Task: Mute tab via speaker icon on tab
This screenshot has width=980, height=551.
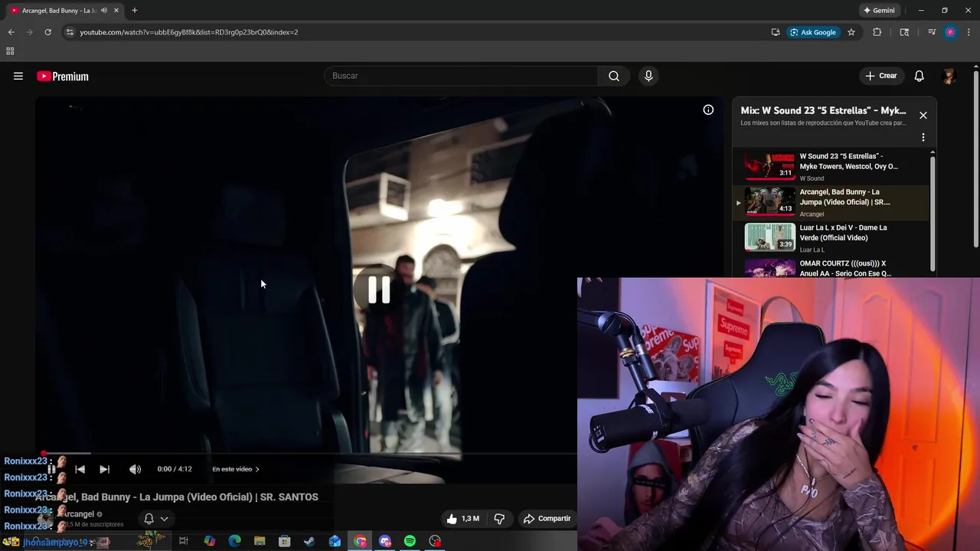Action: click(104, 11)
